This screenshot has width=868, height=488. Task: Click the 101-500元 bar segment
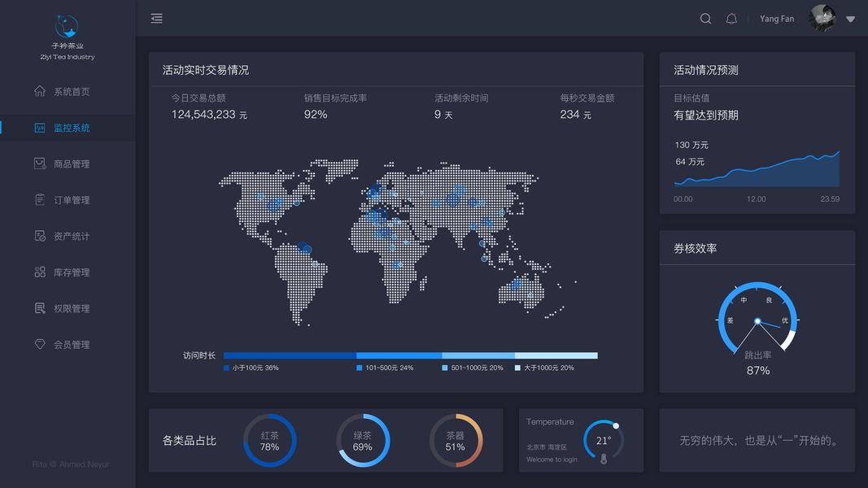pyautogui.click(x=399, y=355)
